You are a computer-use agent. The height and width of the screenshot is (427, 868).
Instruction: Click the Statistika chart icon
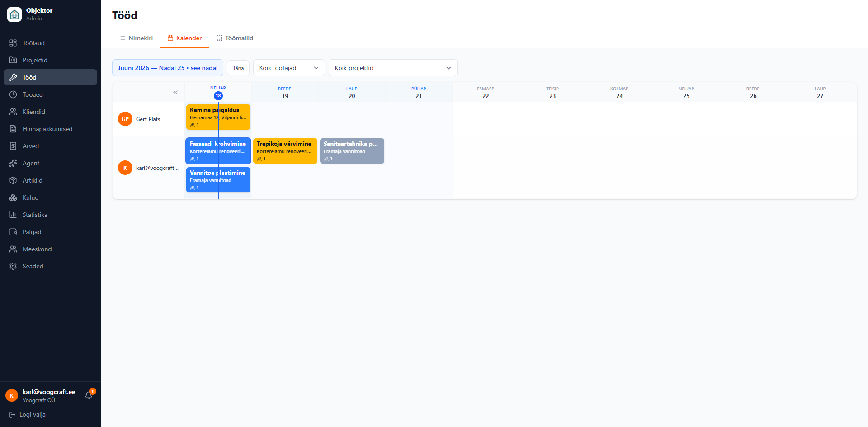coord(13,215)
